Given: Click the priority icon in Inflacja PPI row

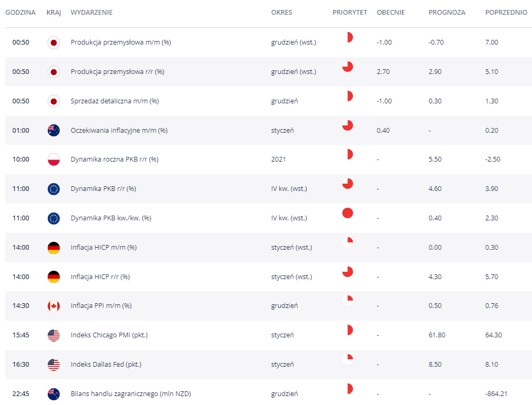Looking at the screenshot, I should (x=347, y=301).
